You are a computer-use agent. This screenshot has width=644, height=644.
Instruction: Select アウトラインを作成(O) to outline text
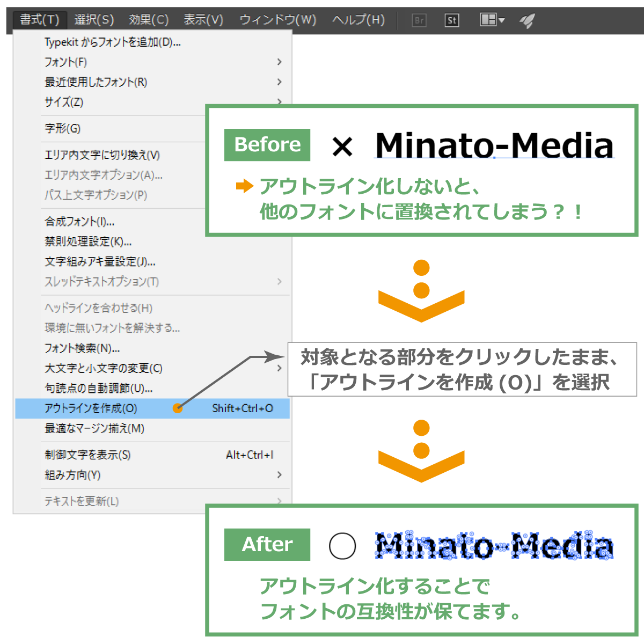coord(152,408)
